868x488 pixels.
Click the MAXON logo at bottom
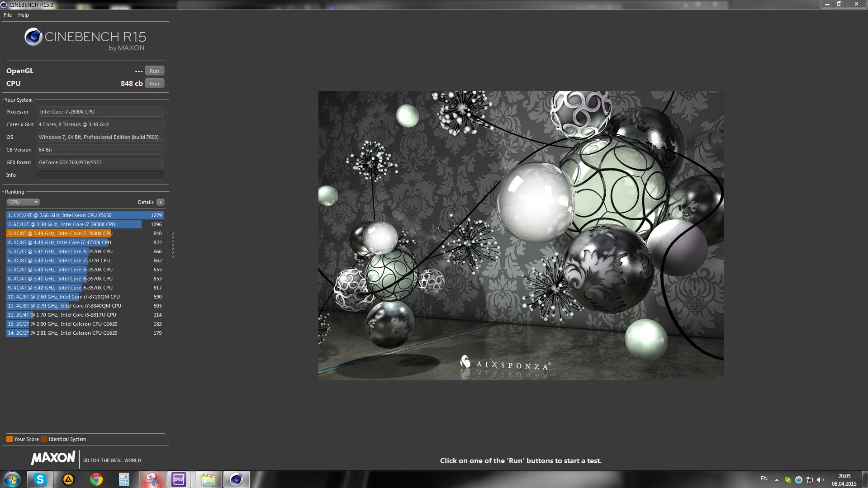pyautogui.click(x=53, y=458)
